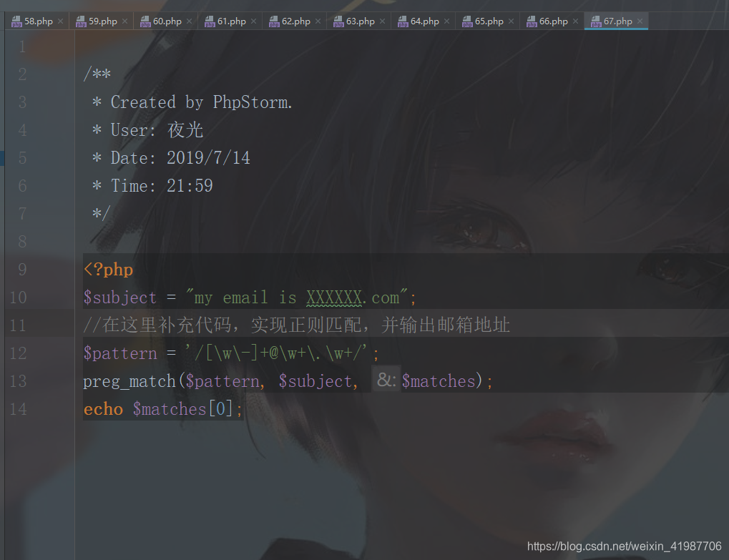Click the Chinese comment on line 11
The width and height of the screenshot is (729, 560).
pyautogui.click(x=297, y=325)
